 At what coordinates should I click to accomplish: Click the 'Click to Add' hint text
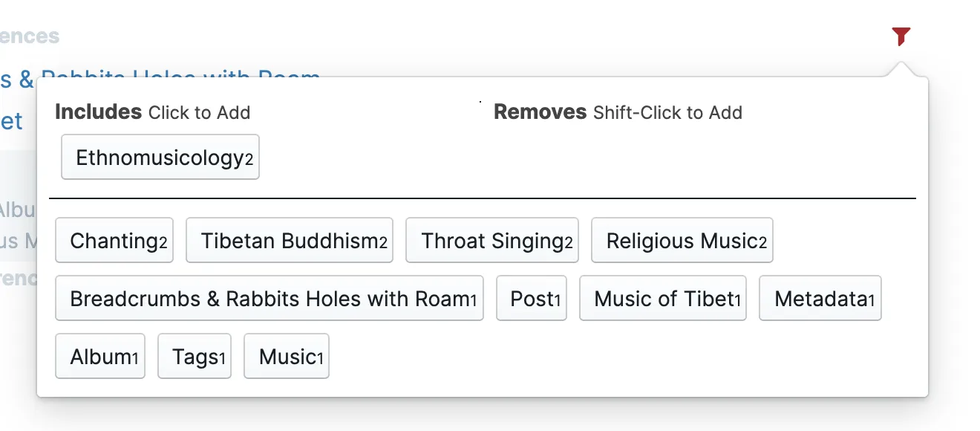(x=199, y=113)
